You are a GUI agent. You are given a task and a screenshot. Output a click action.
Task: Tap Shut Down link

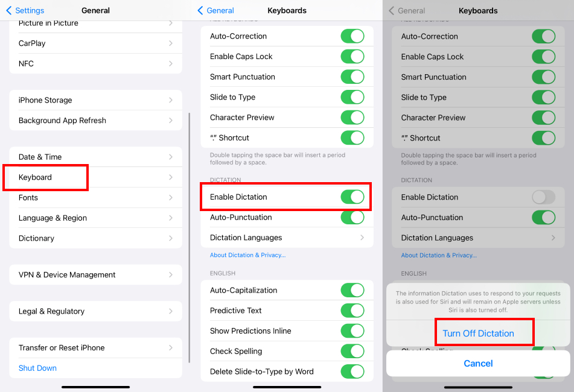[x=37, y=368]
